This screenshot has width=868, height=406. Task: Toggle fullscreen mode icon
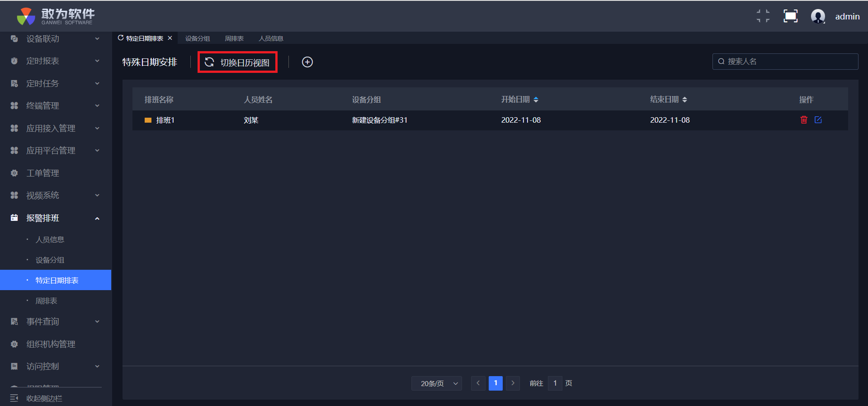click(x=790, y=16)
